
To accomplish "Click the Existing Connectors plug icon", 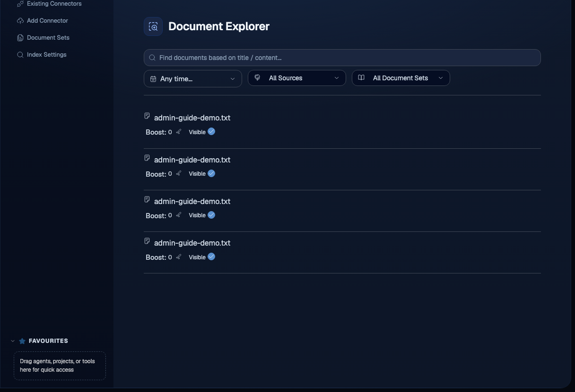I will coord(20,4).
